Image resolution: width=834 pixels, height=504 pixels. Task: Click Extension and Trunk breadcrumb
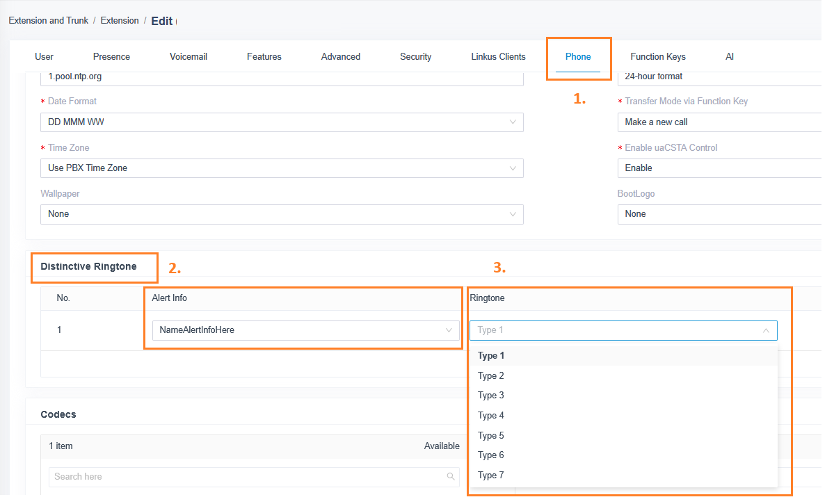coord(48,21)
